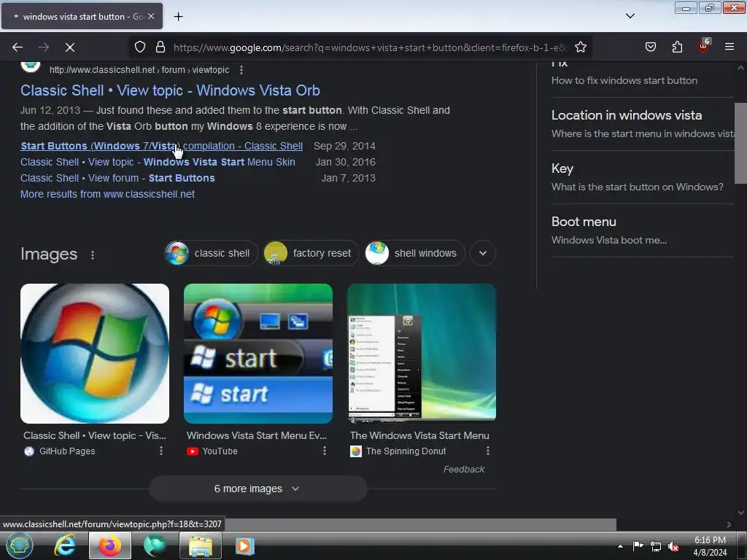747x560 pixels.
Task: Bookmark this page with the star
Action: (580, 47)
